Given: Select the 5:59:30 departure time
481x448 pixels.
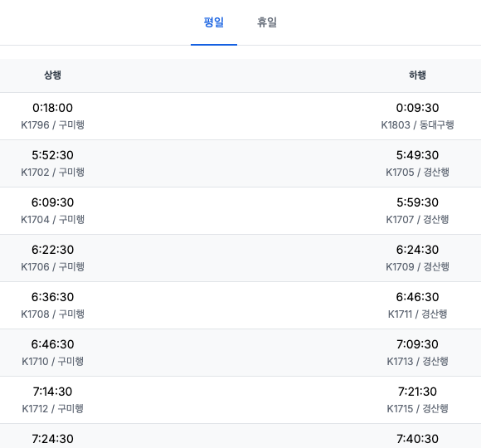Looking at the screenshot, I should click(417, 202).
